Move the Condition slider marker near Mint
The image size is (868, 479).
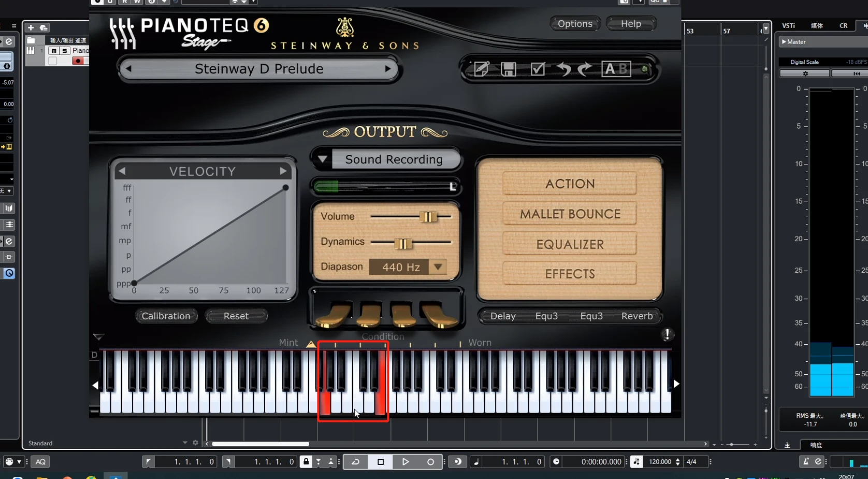click(311, 344)
